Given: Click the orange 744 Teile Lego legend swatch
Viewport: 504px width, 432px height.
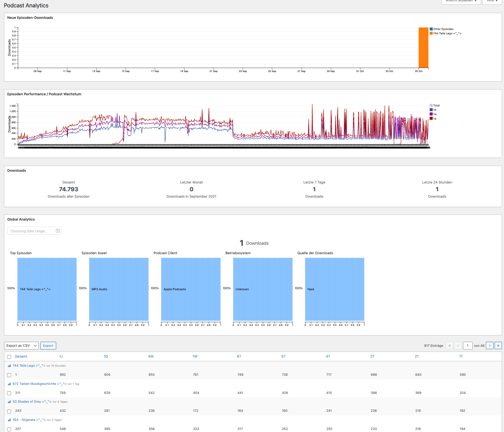Looking at the screenshot, I should (431, 33).
